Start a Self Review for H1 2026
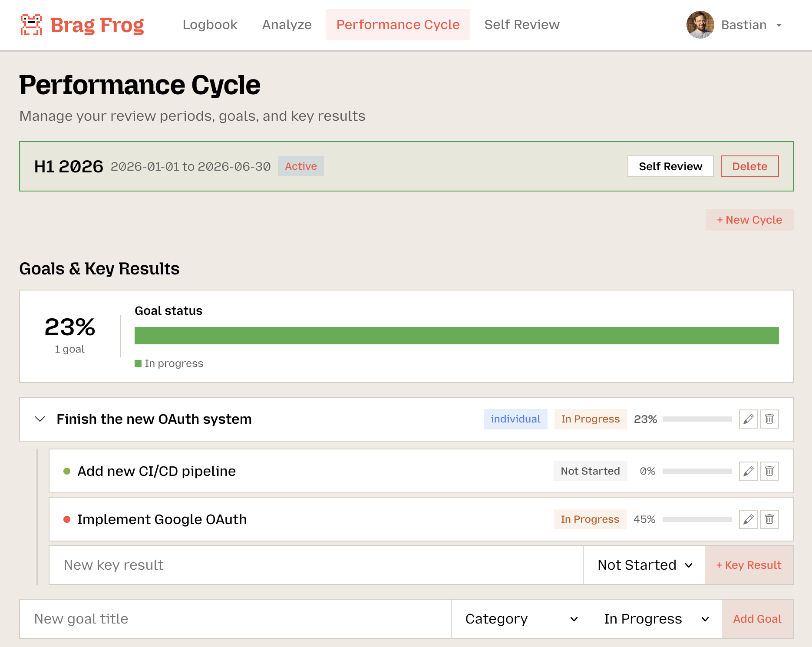This screenshot has height=647, width=812. [670, 166]
